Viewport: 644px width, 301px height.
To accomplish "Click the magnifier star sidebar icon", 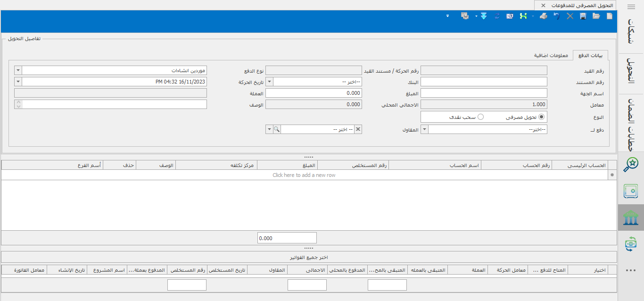I will coord(631,165).
